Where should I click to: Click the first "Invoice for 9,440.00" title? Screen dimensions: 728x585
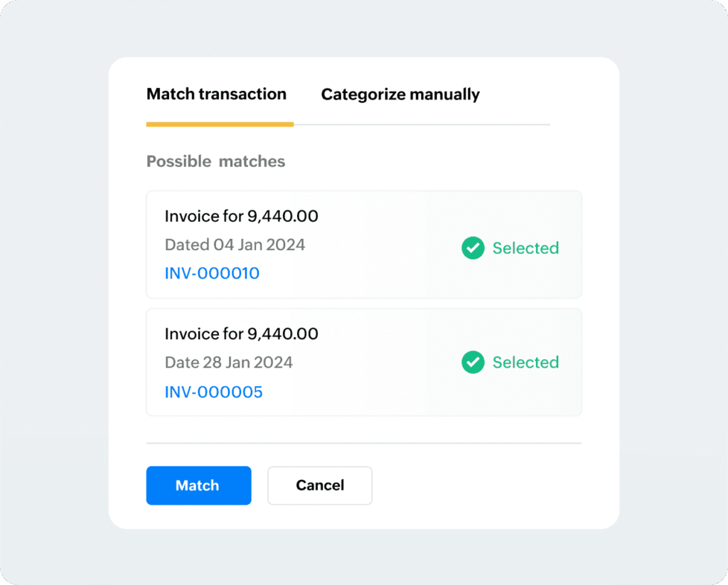[241, 216]
